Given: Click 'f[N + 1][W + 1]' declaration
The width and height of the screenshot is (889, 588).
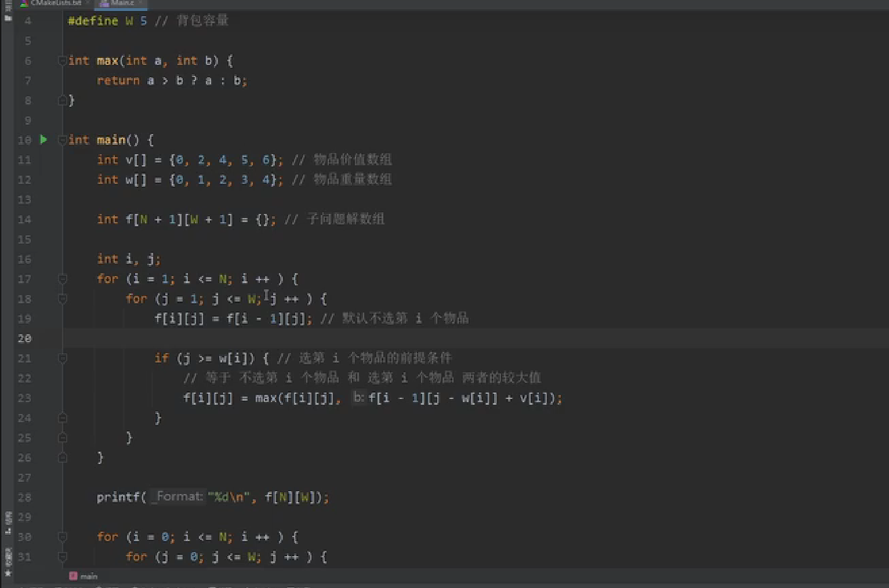Looking at the screenshot, I should pyautogui.click(x=179, y=219).
